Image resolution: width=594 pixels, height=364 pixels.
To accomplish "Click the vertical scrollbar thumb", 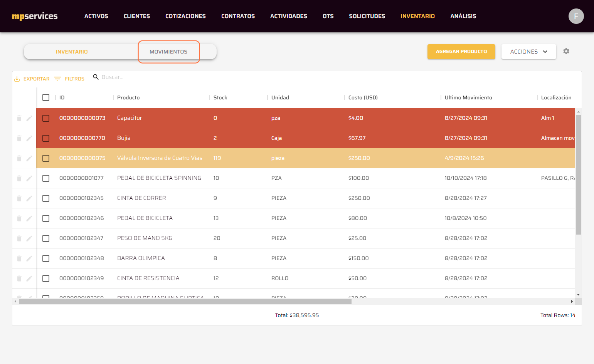I will click(578, 174).
